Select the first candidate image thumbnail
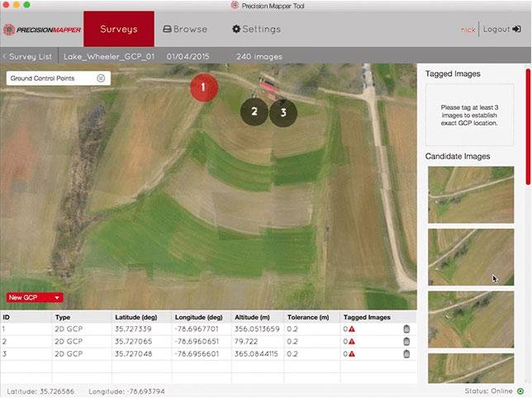Viewport: 532px width, 398px height. coord(471,195)
